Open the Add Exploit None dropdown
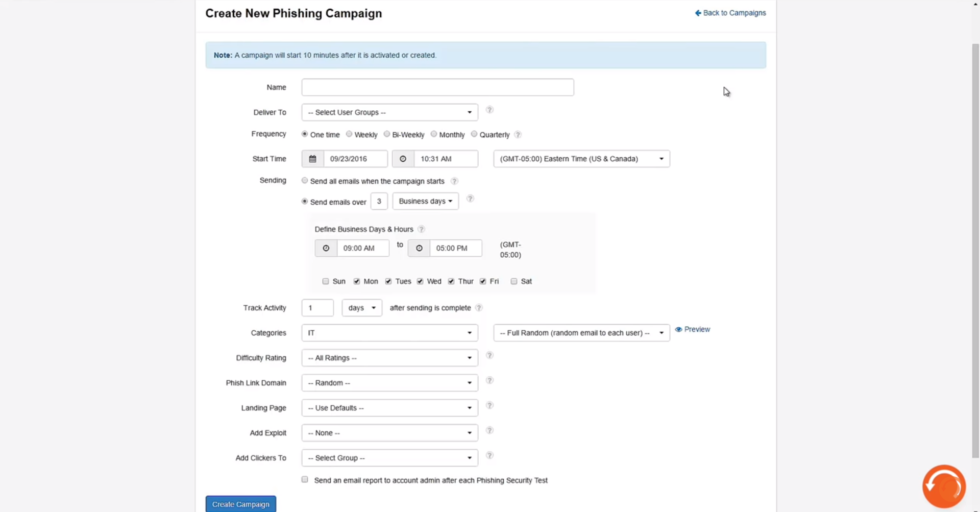This screenshot has height=512, width=980. [x=389, y=433]
